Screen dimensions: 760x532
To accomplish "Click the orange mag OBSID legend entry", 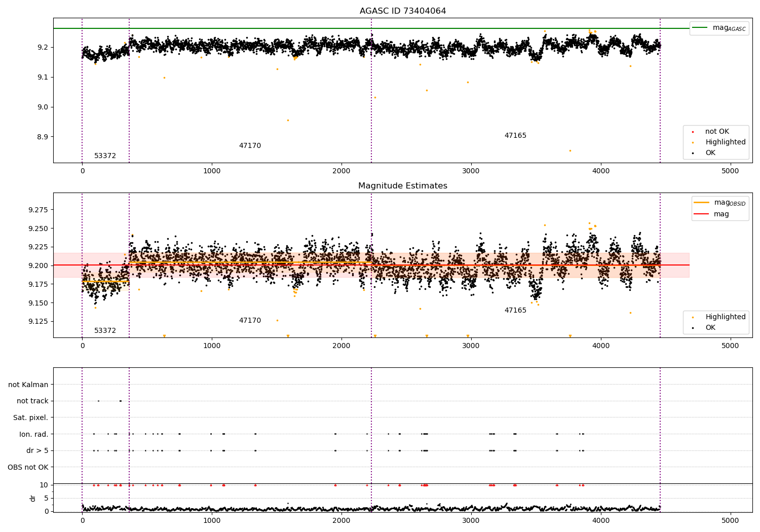I will [720, 203].
